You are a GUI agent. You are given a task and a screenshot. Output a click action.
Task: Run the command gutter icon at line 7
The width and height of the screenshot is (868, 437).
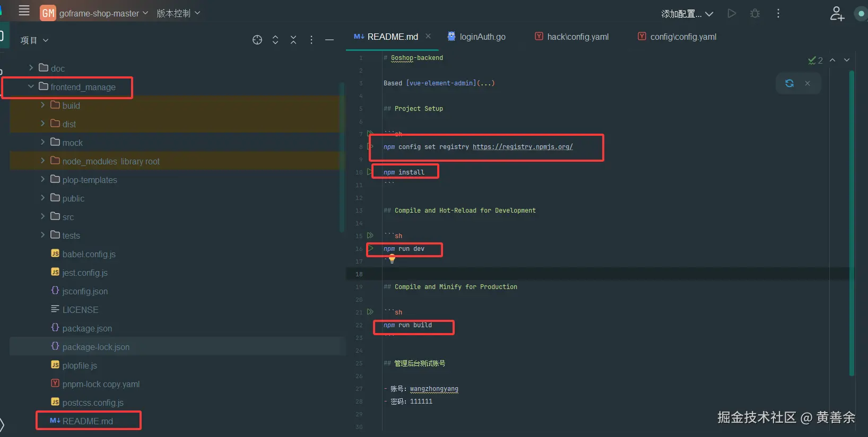[370, 133]
